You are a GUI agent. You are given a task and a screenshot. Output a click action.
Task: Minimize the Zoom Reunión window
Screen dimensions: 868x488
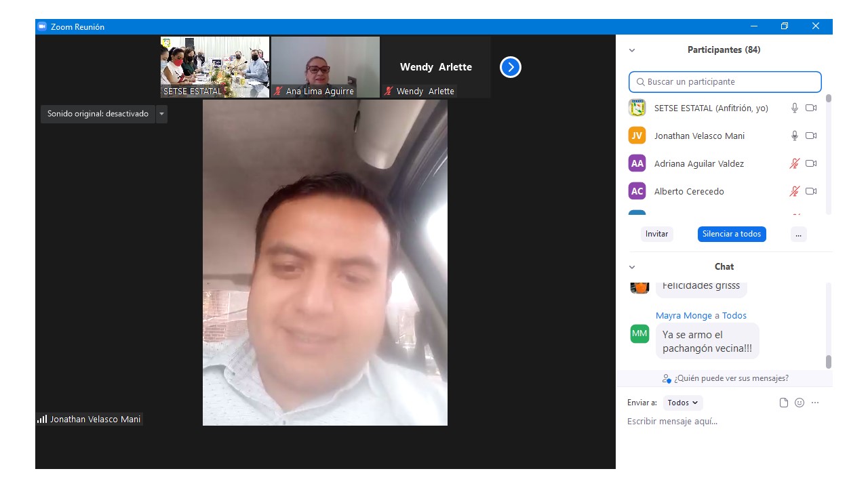[753, 26]
